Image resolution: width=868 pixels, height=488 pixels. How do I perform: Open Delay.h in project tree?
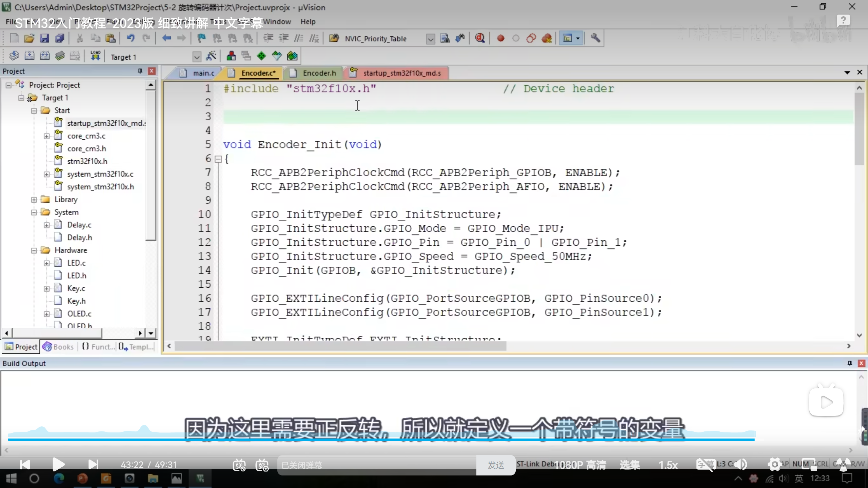(79, 238)
